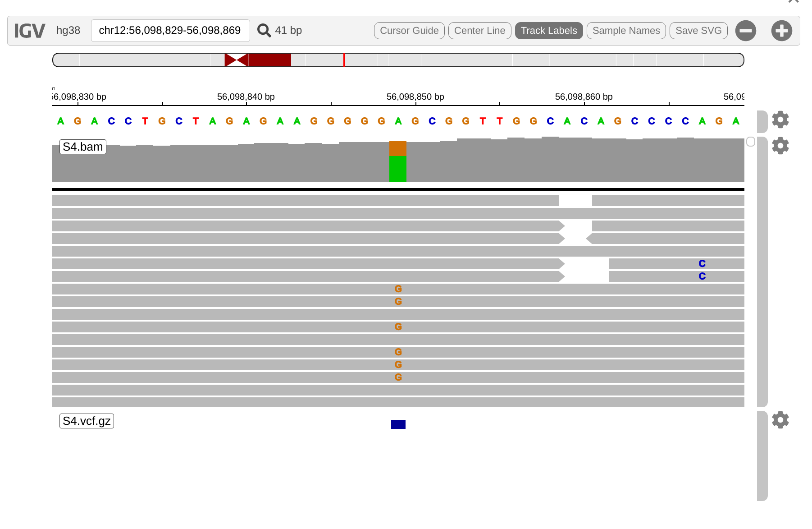Viewport: 812px width, 529px height.
Task: Click the IGV logo
Action: pyautogui.click(x=29, y=30)
